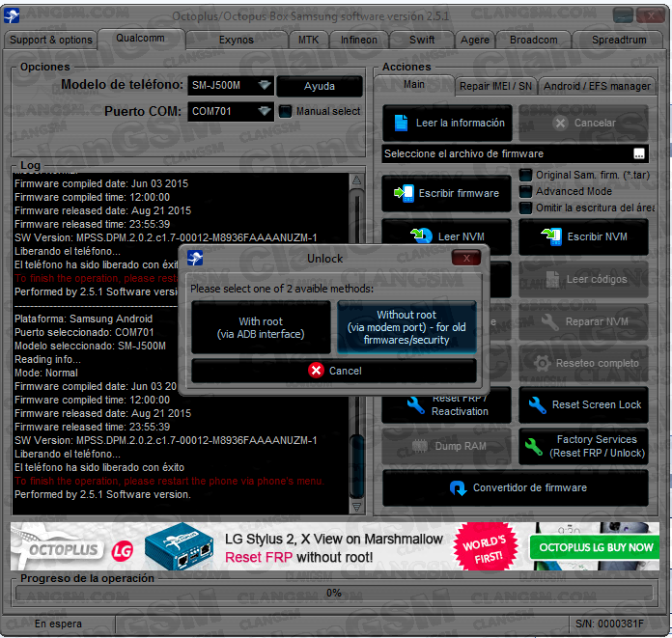This screenshot has width=672, height=638.
Task: Open the Infineon tab
Action: click(x=359, y=40)
